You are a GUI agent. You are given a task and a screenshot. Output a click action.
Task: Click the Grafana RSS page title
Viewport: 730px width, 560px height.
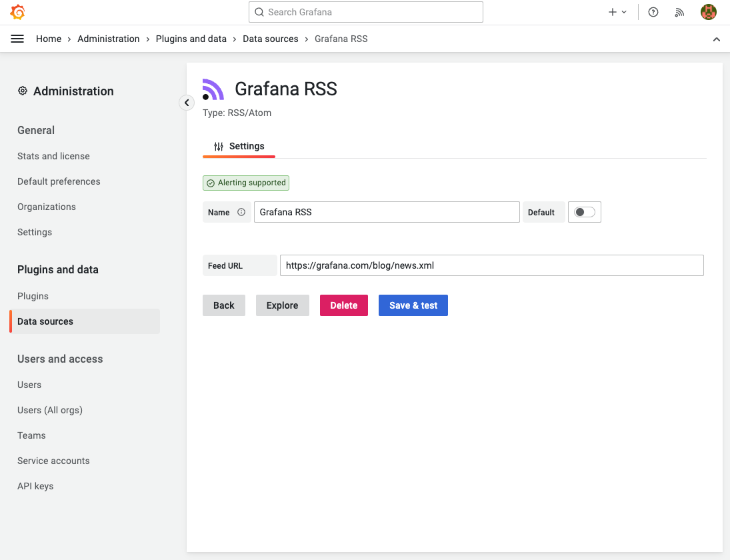pyautogui.click(x=286, y=89)
